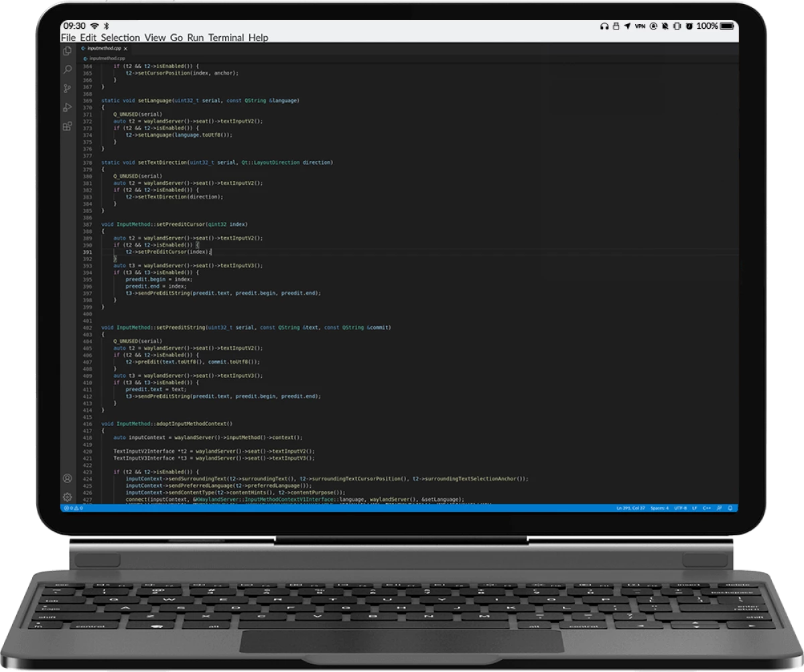Image resolution: width=804 pixels, height=672 pixels.
Task: Change the UTF-8 encoding via status bar
Action: tap(681, 508)
